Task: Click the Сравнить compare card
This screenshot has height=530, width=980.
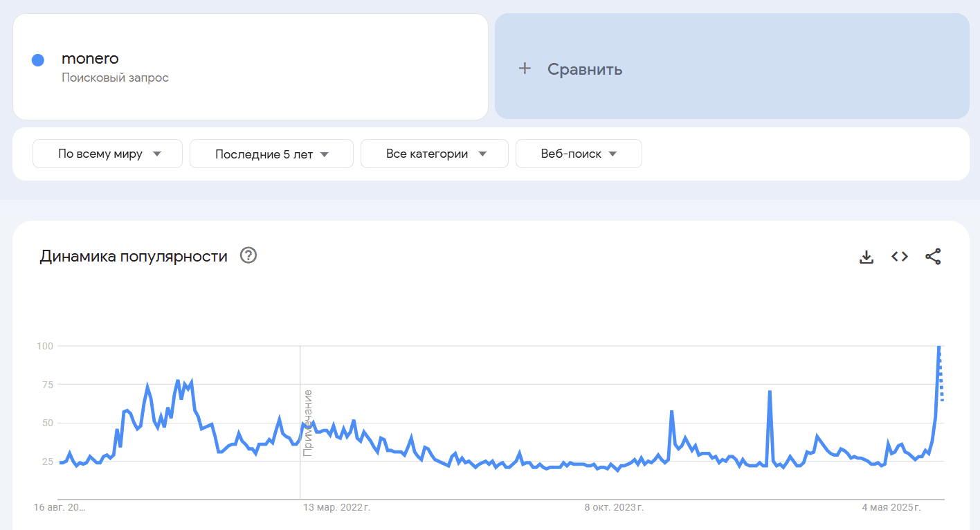Action: pos(732,66)
